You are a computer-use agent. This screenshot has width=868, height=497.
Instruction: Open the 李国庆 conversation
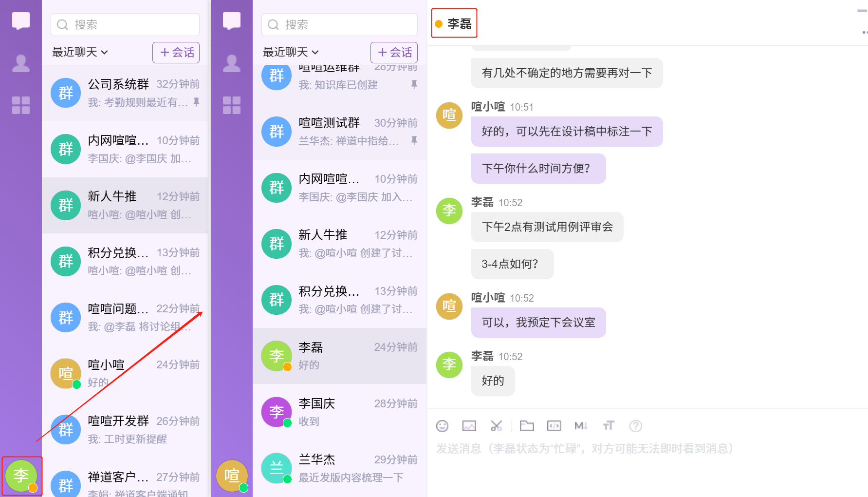339,412
